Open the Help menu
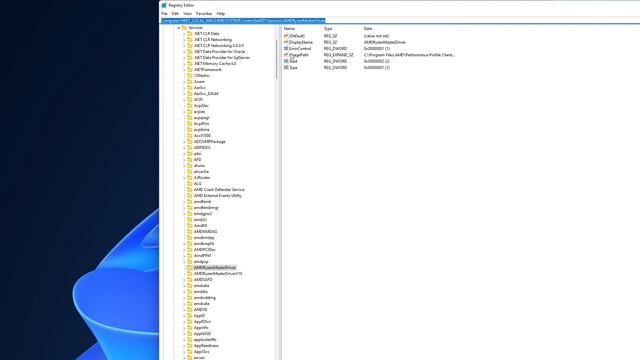This screenshot has width=640, height=360. point(221,13)
